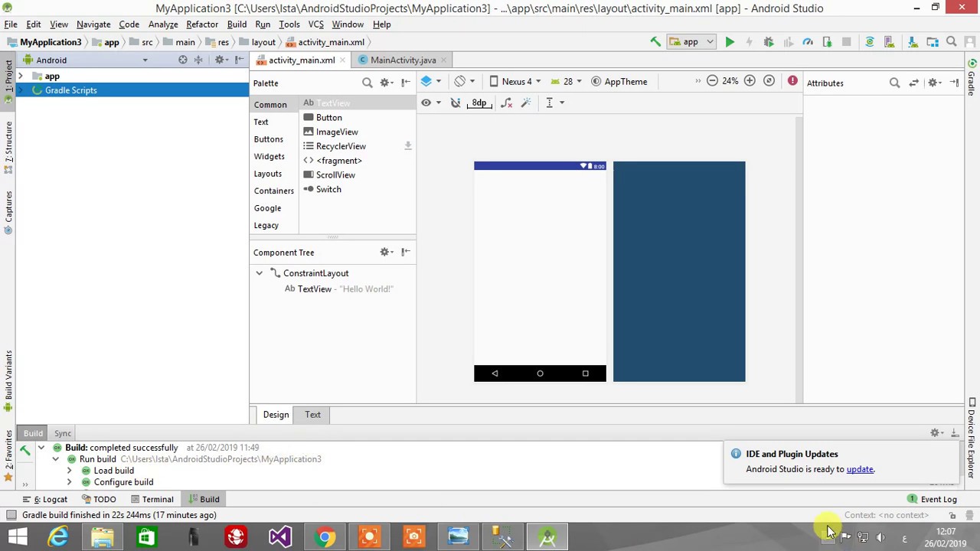Click the blueprint view preview
The width and height of the screenshot is (980, 551).
(x=679, y=271)
